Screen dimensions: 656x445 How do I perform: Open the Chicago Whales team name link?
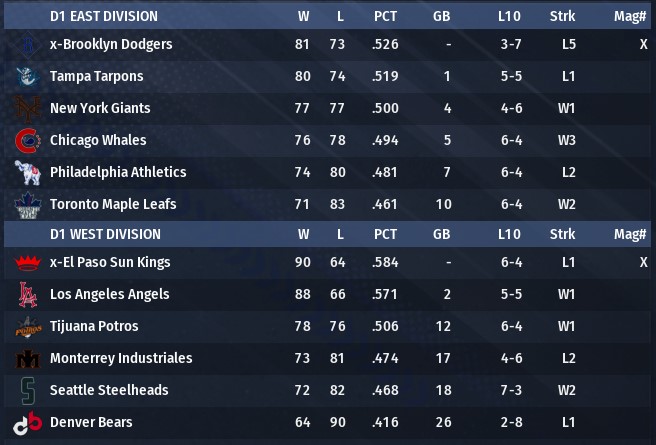pos(98,141)
